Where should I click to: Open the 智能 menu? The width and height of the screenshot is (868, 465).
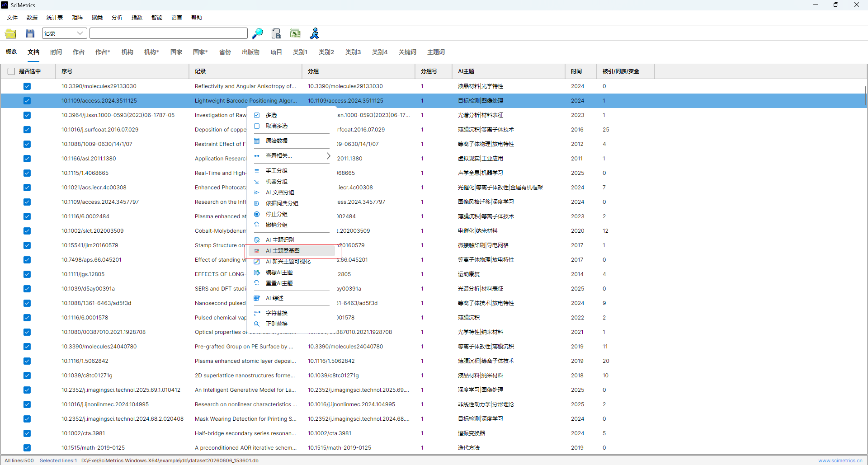tap(157, 18)
